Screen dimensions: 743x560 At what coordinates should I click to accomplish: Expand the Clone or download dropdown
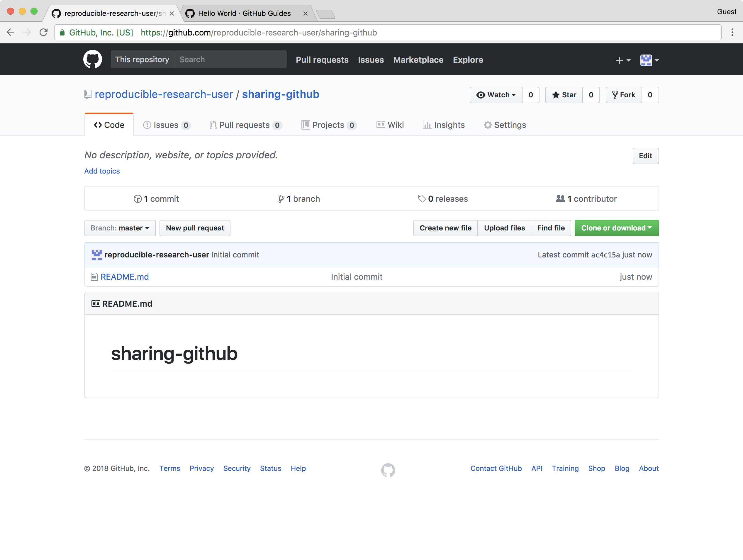click(x=616, y=228)
